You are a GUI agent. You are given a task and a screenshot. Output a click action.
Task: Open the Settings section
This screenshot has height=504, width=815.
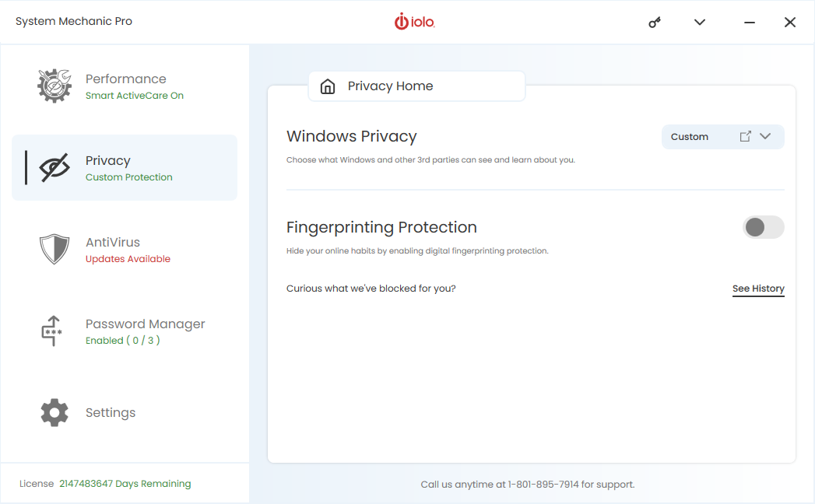(125, 412)
